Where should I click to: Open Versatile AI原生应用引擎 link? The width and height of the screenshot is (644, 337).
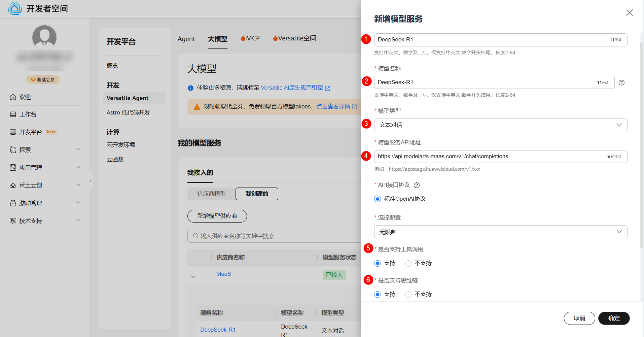(x=295, y=88)
